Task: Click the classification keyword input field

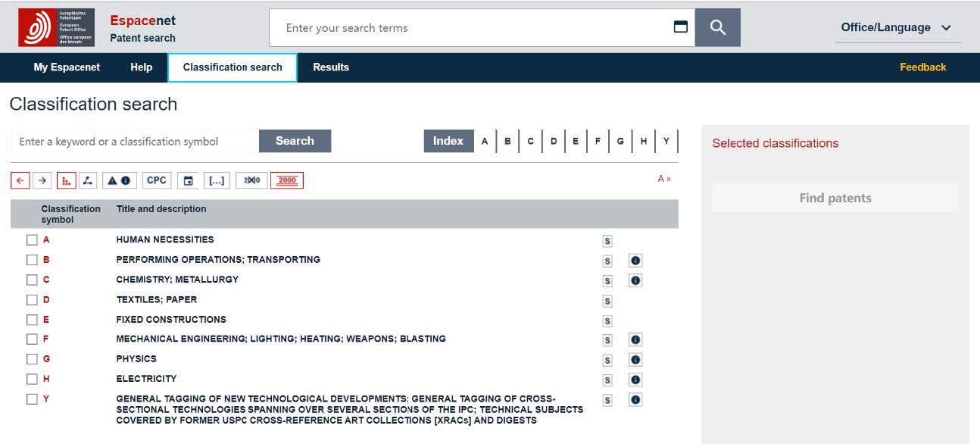Action: pyautogui.click(x=135, y=142)
